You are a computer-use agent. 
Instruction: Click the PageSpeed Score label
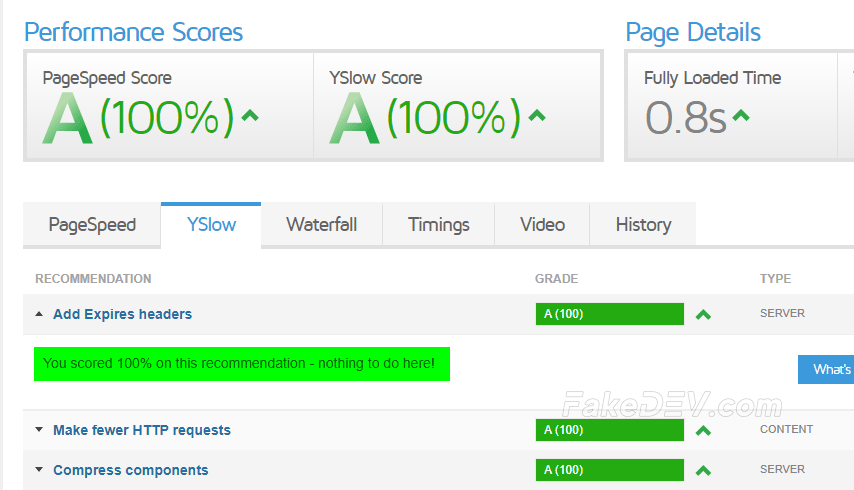107,78
